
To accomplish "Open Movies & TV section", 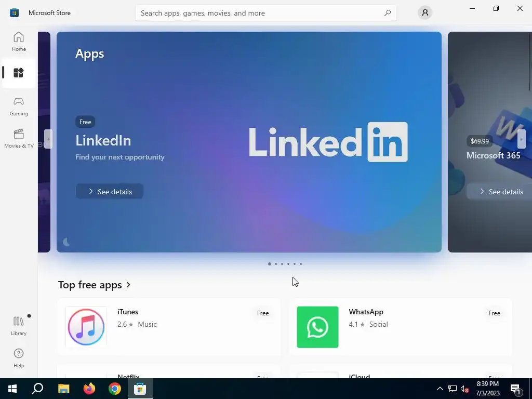I will pos(19,139).
